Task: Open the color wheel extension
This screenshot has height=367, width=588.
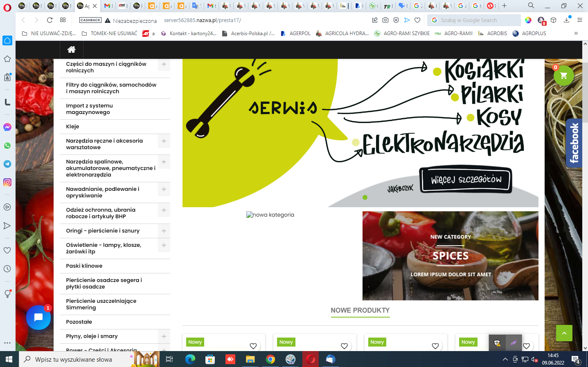Action: [x=528, y=20]
